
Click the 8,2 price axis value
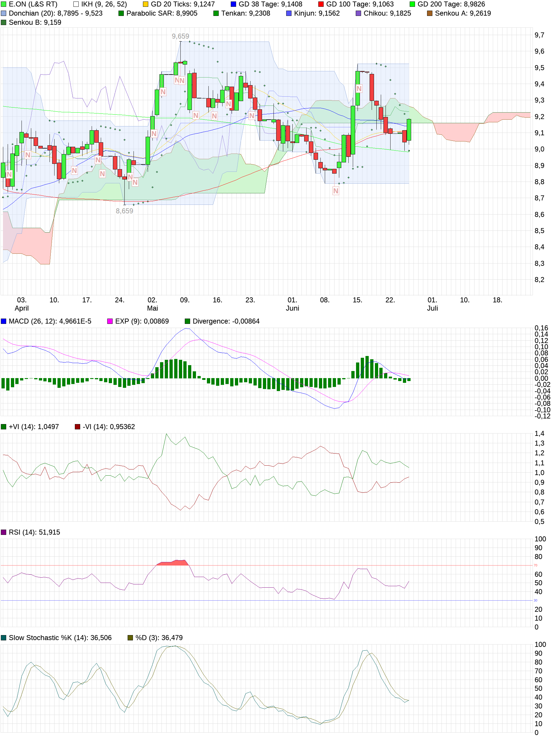coord(540,280)
